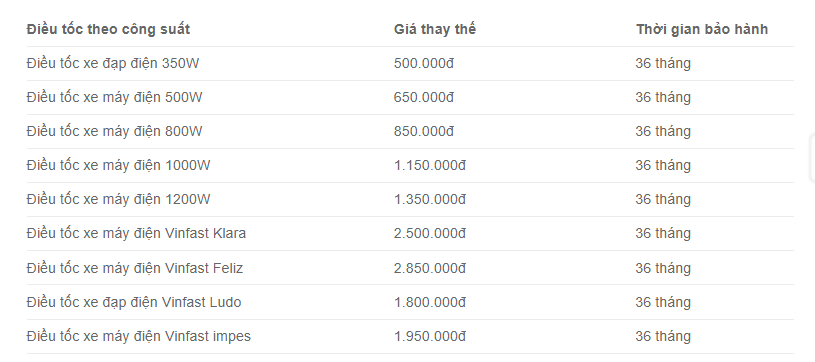Click the 650.000đ price

coord(424,98)
